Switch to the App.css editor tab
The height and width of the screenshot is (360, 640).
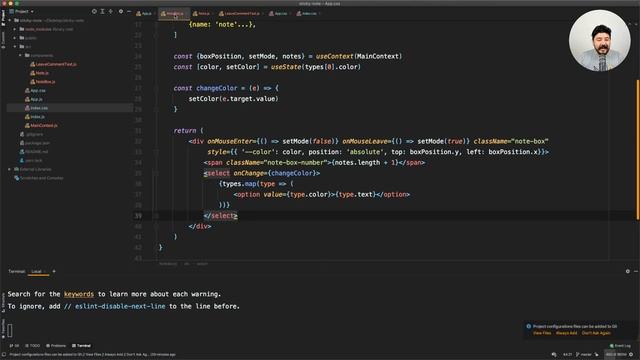pyautogui.click(x=278, y=13)
